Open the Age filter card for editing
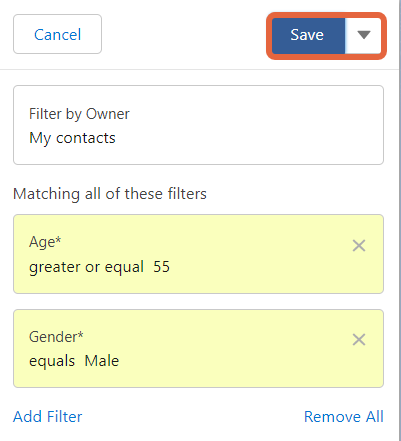This screenshot has width=401, height=441. [x=198, y=254]
